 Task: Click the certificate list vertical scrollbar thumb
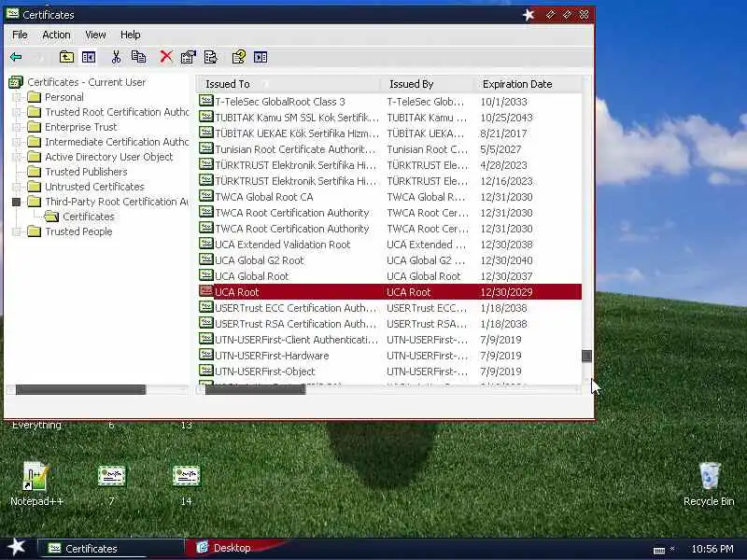(x=586, y=356)
